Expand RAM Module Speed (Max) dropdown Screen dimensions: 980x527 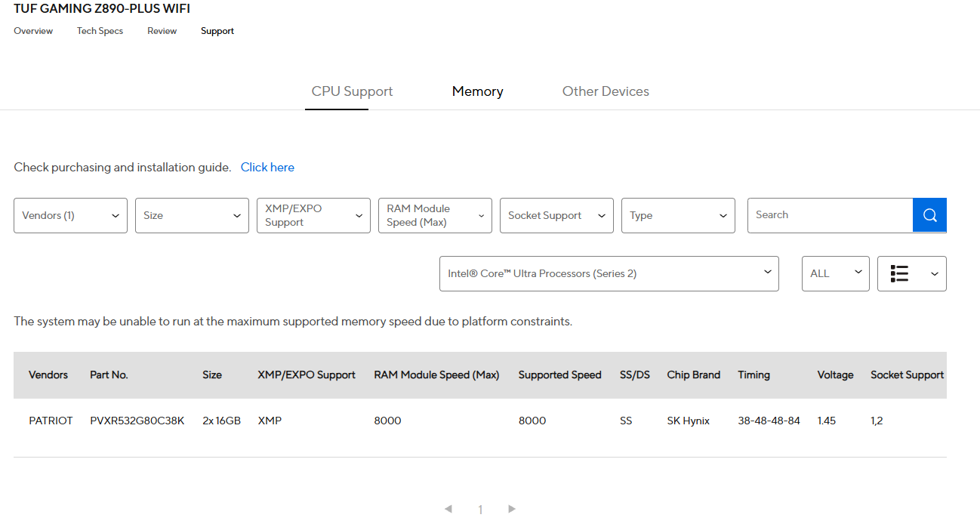[x=435, y=215]
